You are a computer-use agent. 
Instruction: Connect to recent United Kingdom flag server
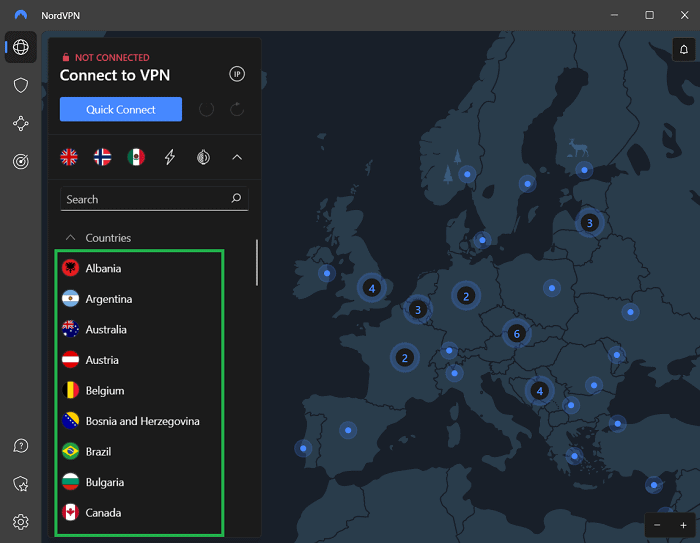click(x=69, y=157)
